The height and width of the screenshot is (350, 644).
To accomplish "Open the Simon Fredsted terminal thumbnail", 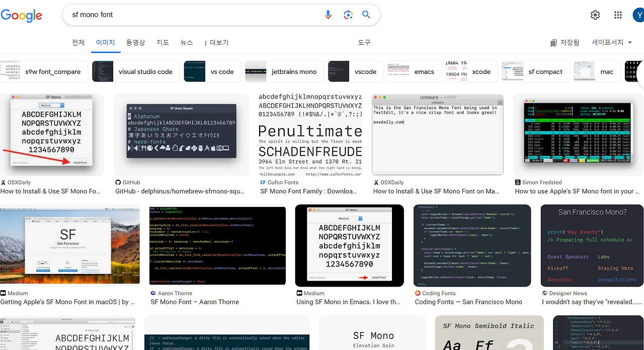I will point(579,134).
